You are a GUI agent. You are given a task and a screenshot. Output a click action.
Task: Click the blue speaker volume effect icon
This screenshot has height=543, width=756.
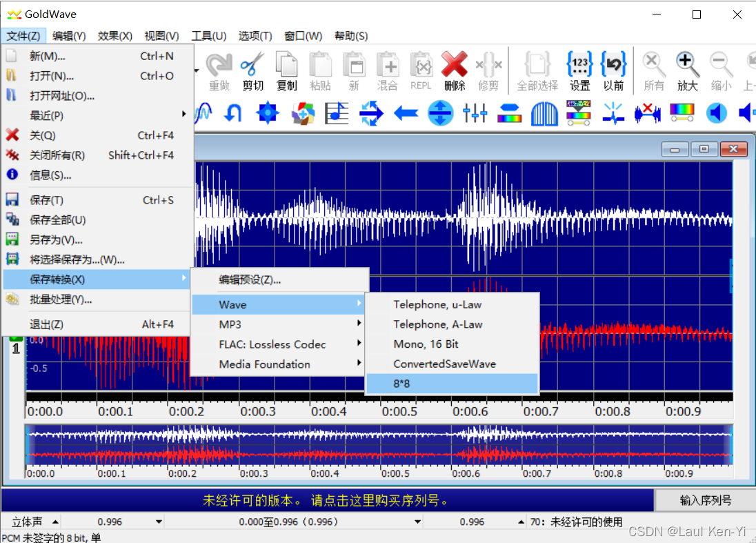pos(717,113)
